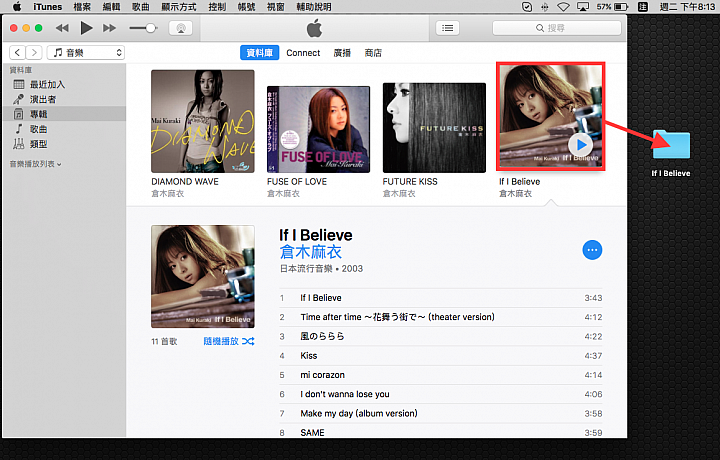Screen dimensions: 720x460
Task: Go back with the left chevron button
Action: tap(17, 53)
